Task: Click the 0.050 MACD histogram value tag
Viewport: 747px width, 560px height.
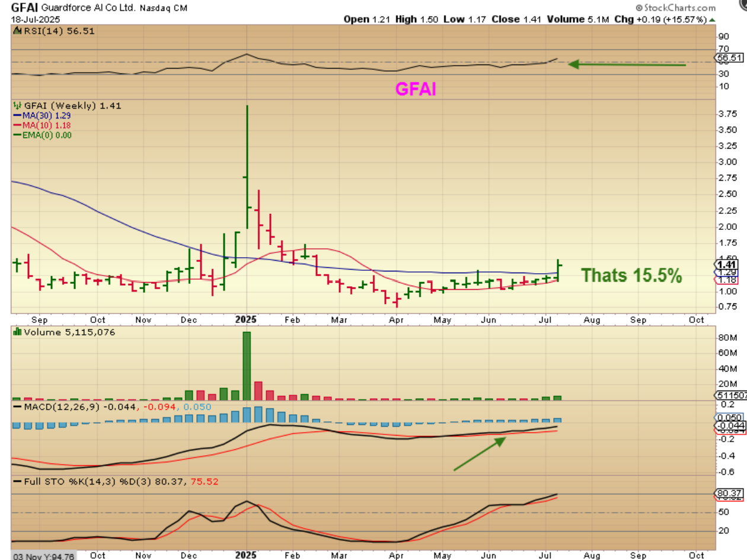Action: [729, 418]
